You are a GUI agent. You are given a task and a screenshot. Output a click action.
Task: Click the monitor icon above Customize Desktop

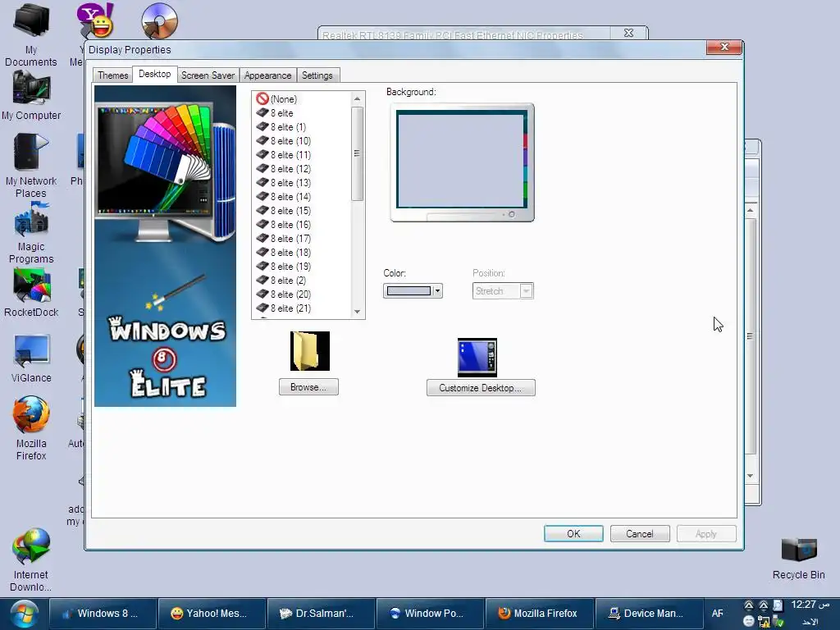click(477, 358)
